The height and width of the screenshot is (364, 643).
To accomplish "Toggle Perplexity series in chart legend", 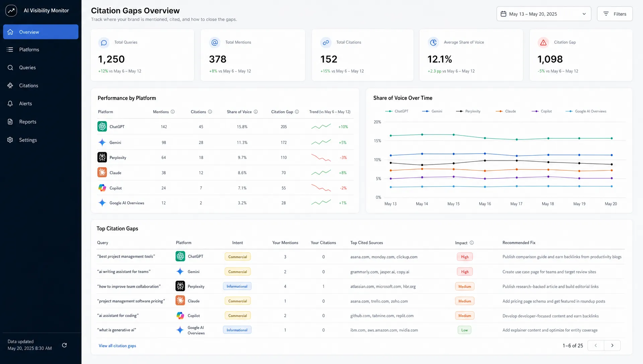I will tap(468, 111).
